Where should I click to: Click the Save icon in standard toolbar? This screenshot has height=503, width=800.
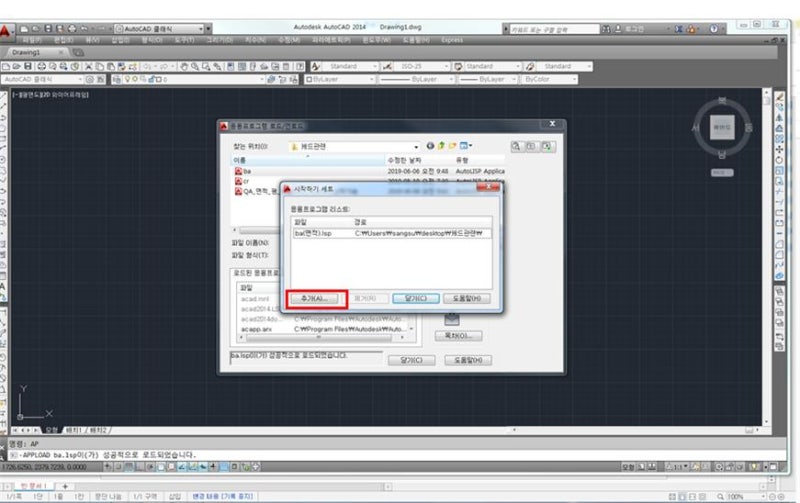click(28, 66)
